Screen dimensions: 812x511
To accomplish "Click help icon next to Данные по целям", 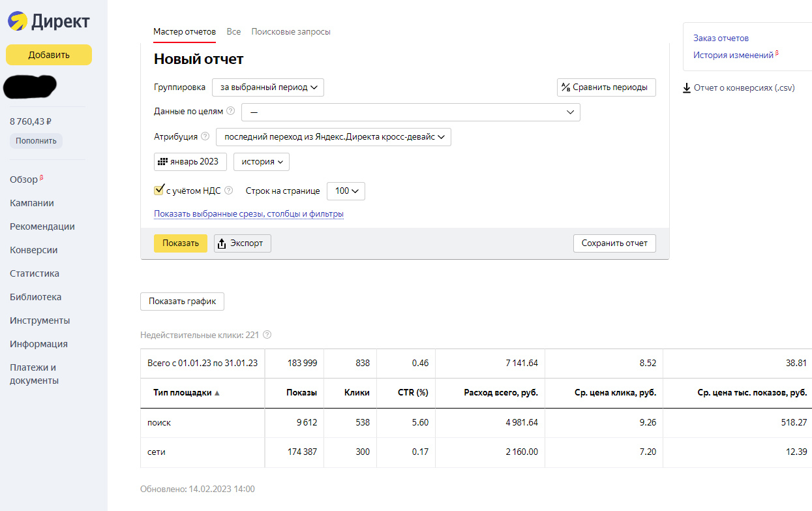I will (x=230, y=112).
